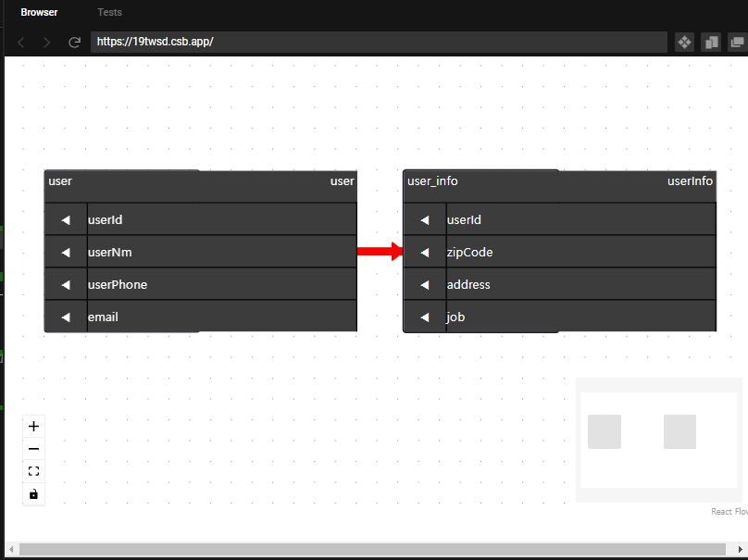Toggle the interactivity lock control
The width and height of the screenshot is (748, 560).
[x=33, y=493]
